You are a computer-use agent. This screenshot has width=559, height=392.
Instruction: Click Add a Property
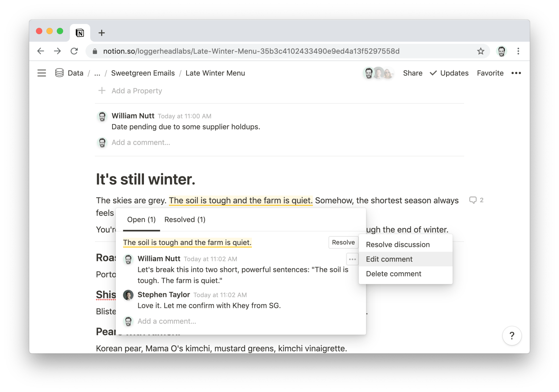(137, 91)
